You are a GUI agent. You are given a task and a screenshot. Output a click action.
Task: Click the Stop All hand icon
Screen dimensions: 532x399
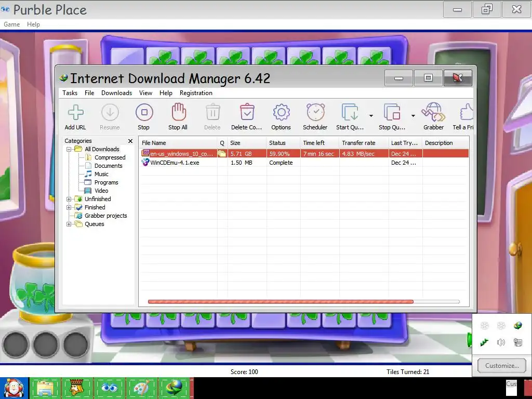[x=179, y=112]
